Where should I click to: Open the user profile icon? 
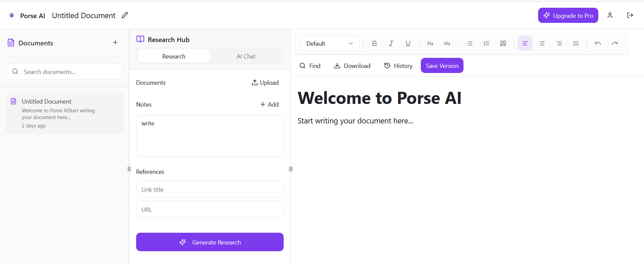(610, 15)
